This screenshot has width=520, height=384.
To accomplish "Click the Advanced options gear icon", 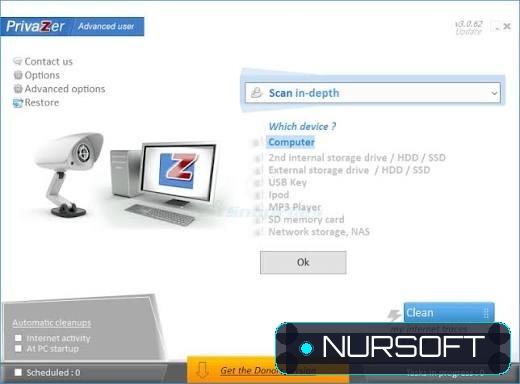I will tap(18, 89).
